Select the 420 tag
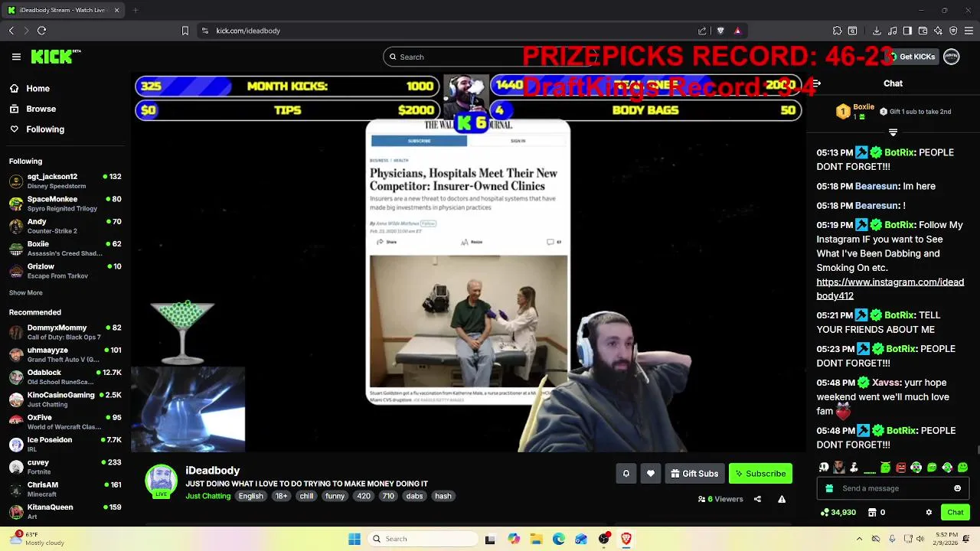Screen dimensions: 980x551 tap(364, 496)
